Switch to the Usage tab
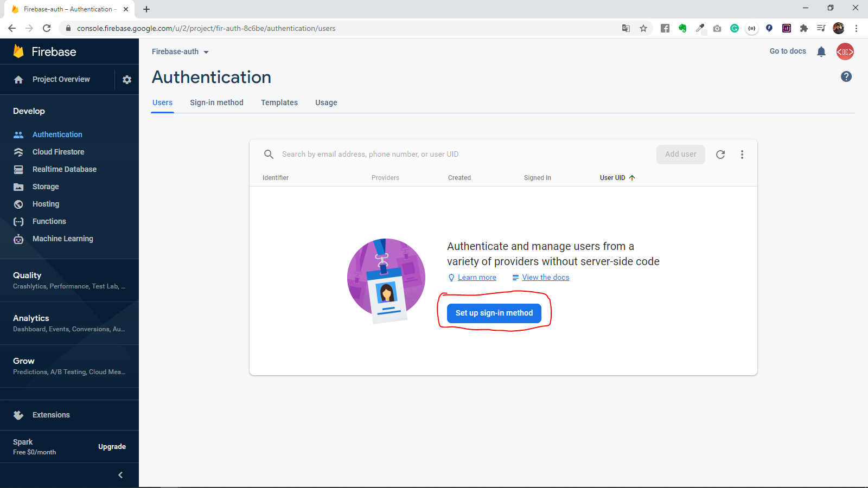This screenshot has width=868, height=488. [326, 102]
